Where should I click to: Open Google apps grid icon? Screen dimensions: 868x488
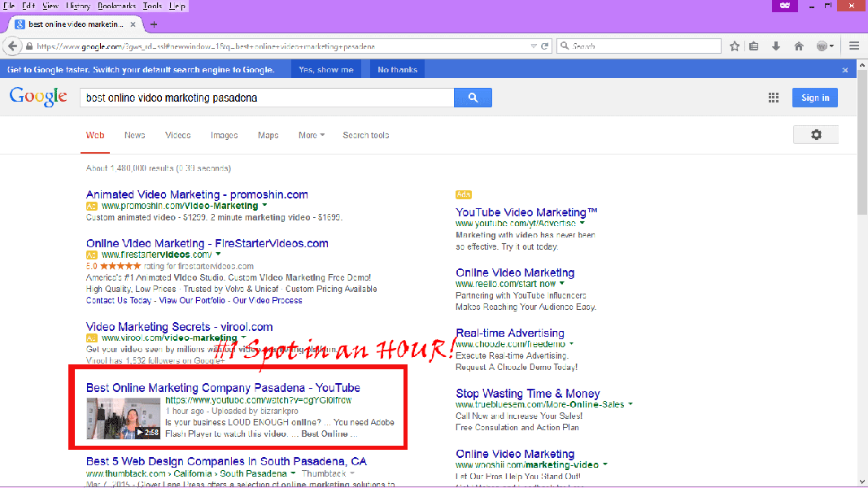[774, 98]
